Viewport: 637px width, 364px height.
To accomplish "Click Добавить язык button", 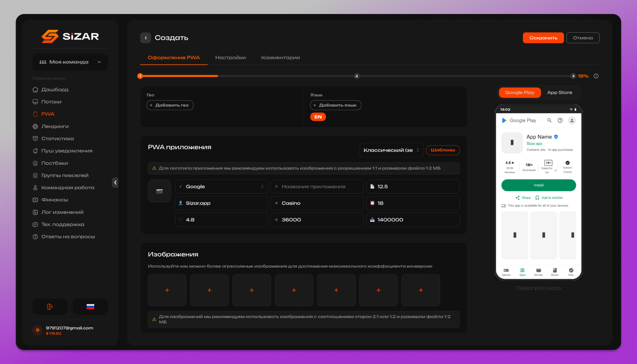I will click(x=335, y=105).
